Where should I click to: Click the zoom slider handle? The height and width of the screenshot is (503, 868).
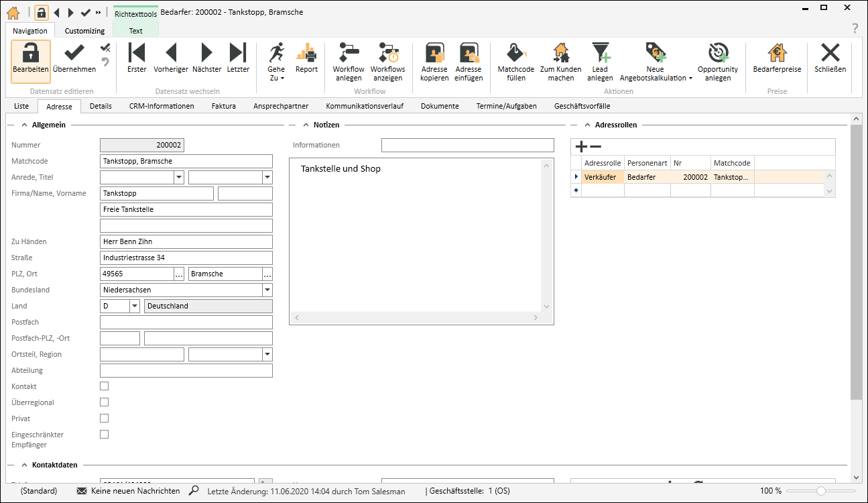(820, 491)
